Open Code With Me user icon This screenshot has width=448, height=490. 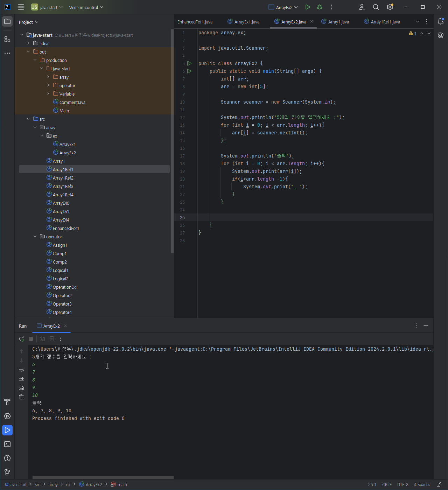tap(362, 7)
